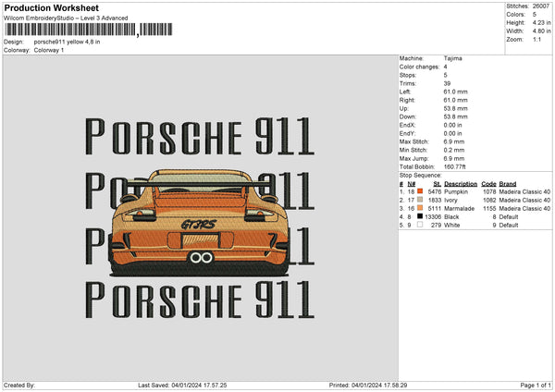The width and height of the screenshot is (555, 392).
Task: Click the Description column header
Action: (460, 184)
